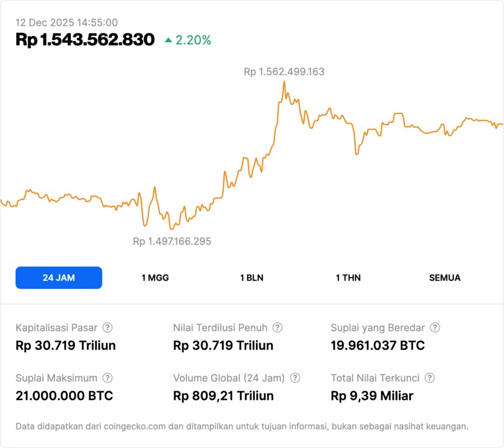The width and height of the screenshot is (504, 448).
Task: Click the coingecko.com disclaimer text
Action: pos(241,426)
